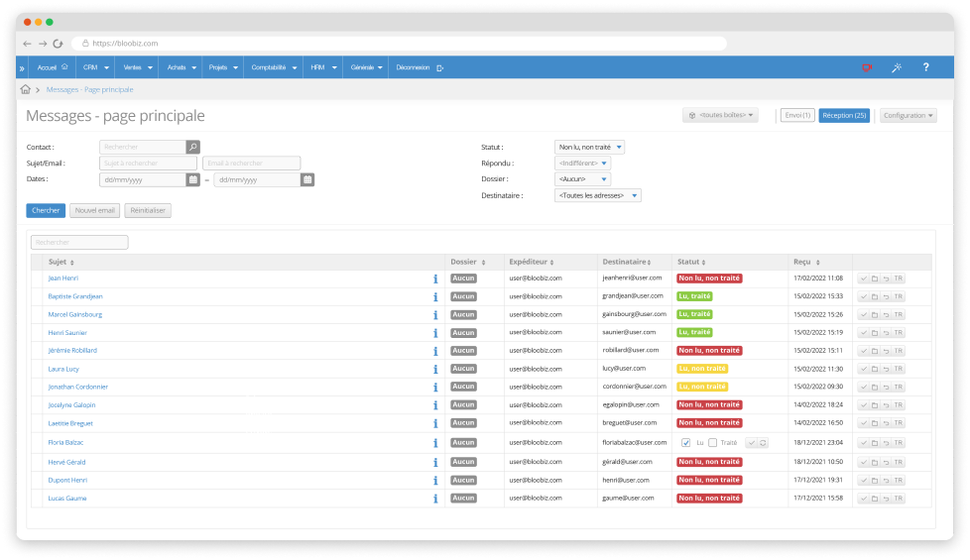
Task: Confirm status with checkmark in Floria Balzac row
Action: [751, 443]
